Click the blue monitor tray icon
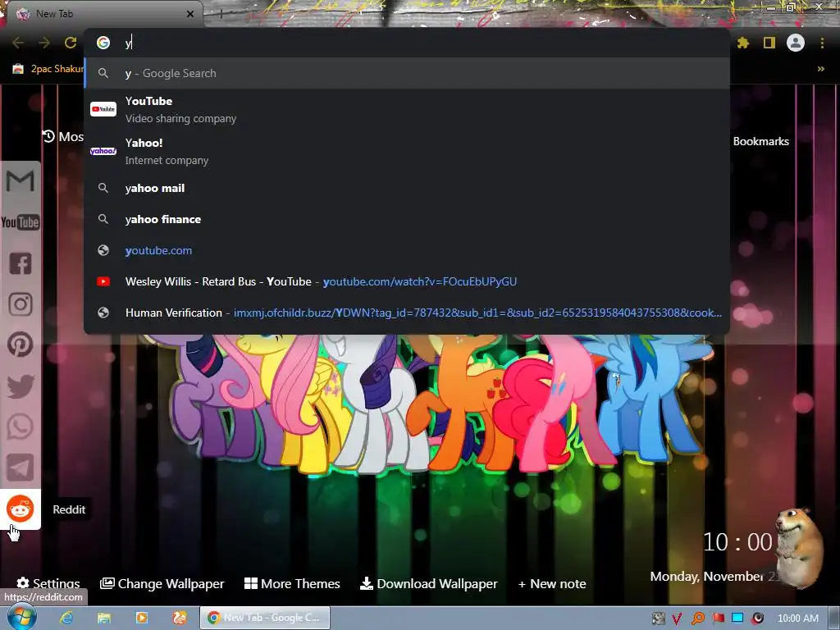840x630 pixels. point(737,618)
